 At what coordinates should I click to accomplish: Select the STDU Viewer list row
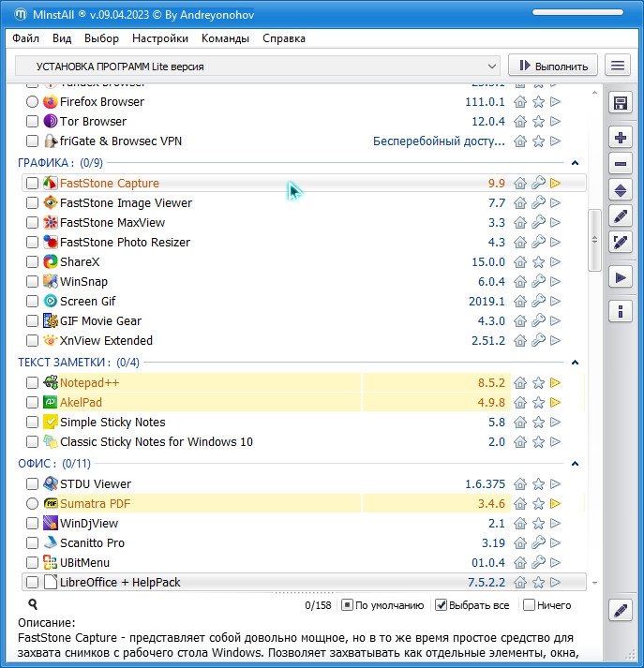[304, 484]
